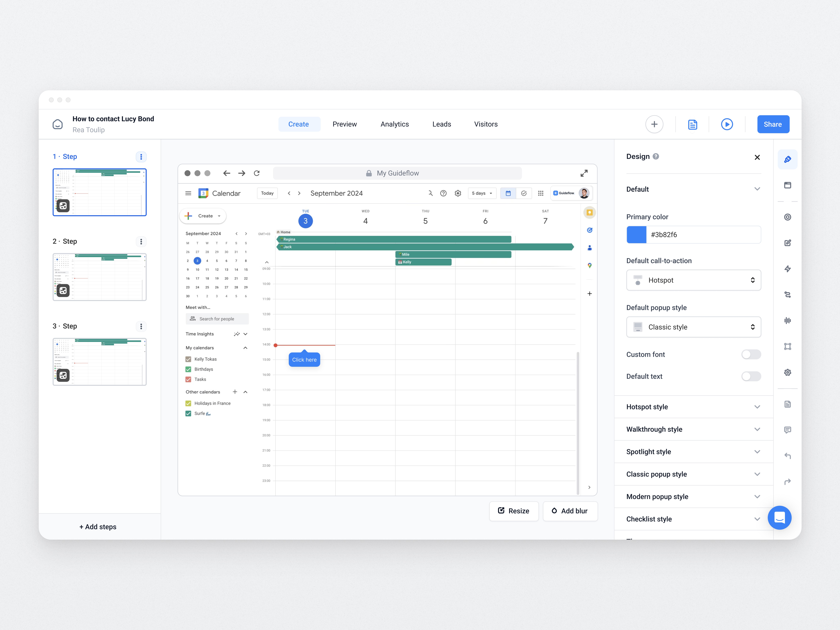The width and height of the screenshot is (840, 630).
Task: Open the Leads tab
Action: click(442, 124)
